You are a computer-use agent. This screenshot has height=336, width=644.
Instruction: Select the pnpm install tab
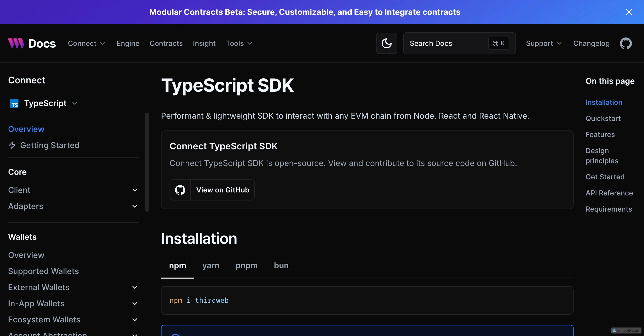(247, 265)
